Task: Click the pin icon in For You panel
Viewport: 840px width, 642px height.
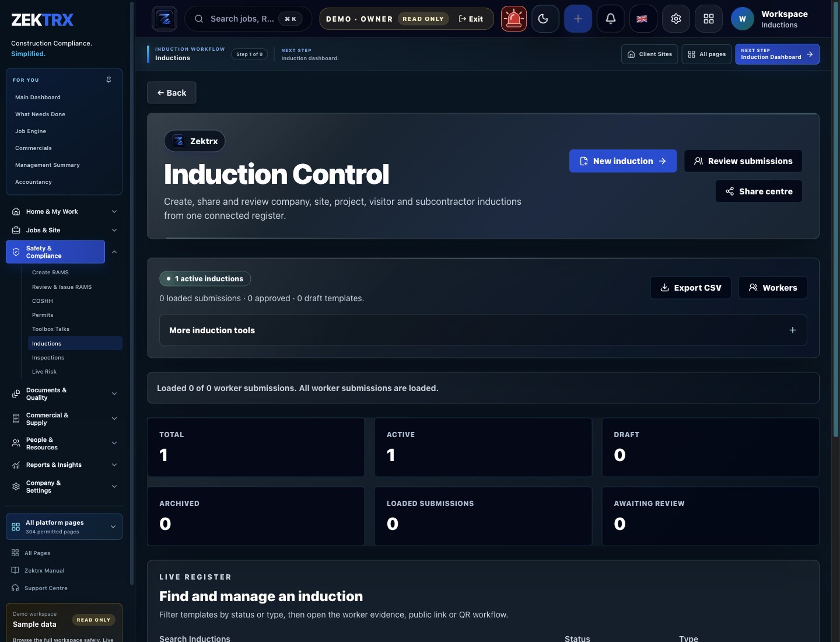Action: [x=108, y=80]
